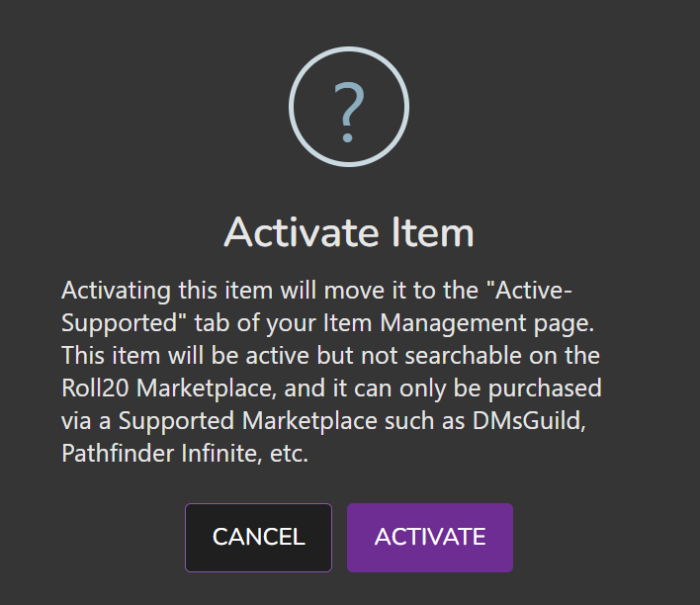This screenshot has height=605, width=700.
Task: Click the word "Item" in the heading
Action: (x=433, y=232)
